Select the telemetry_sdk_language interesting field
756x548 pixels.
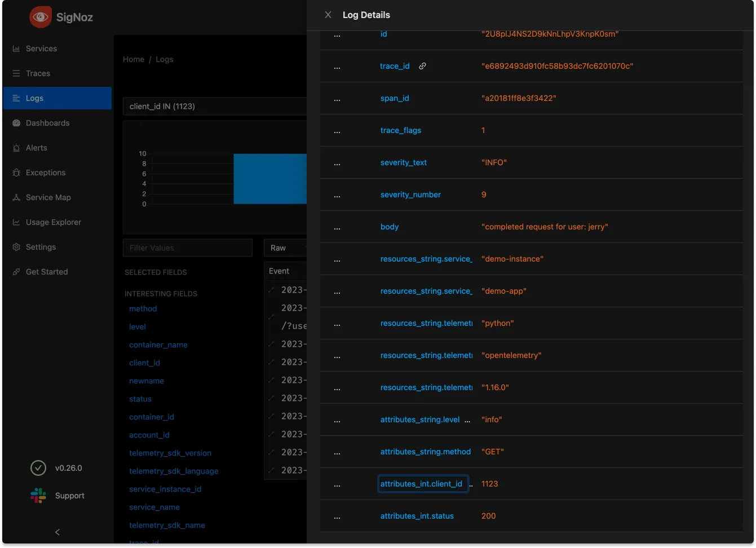[x=174, y=471]
